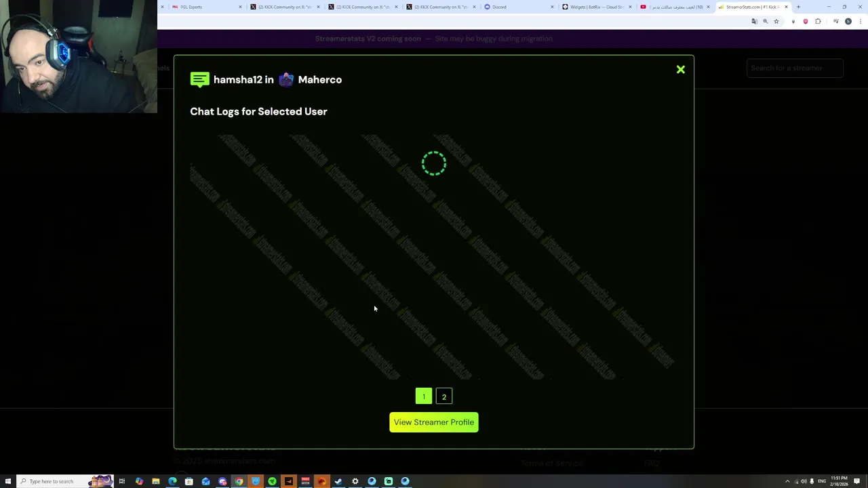Open the zoom magnifier icon in address bar
This screenshot has width=868, height=488.
[766, 21]
